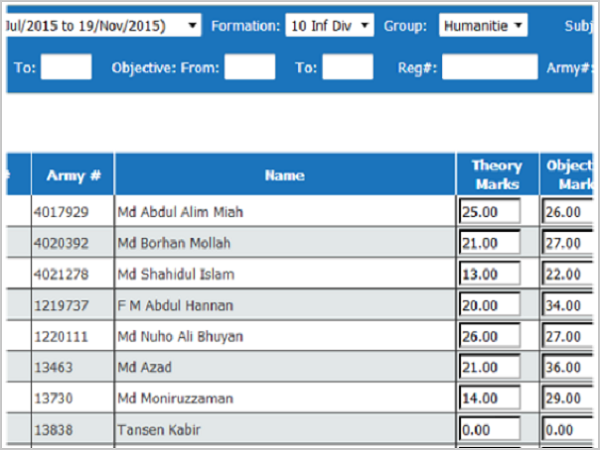Viewport: 600px width, 450px height.
Task: Click the Name column header
Action: [285, 175]
